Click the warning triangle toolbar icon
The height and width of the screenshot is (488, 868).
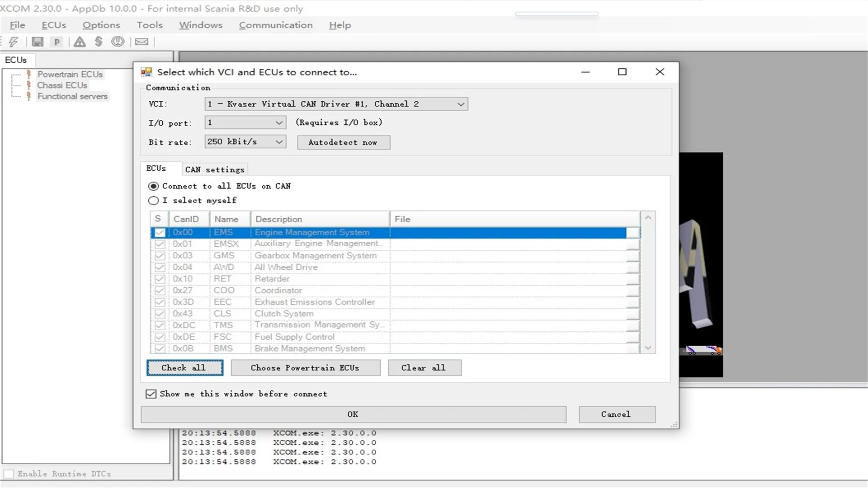(x=80, y=42)
